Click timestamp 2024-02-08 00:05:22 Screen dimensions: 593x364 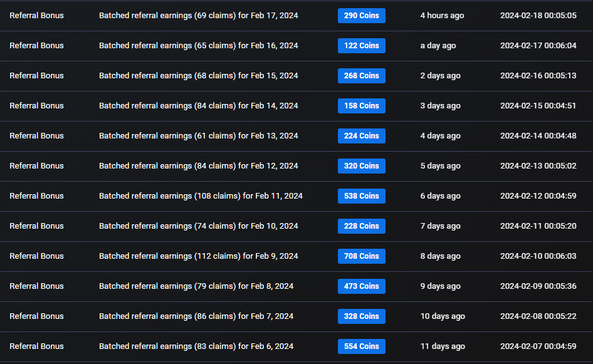(x=538, y=316)
